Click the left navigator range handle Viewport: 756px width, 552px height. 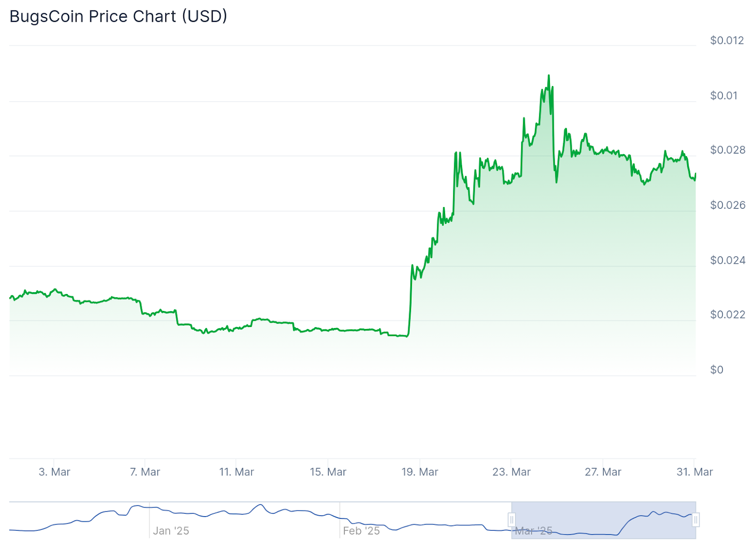pos(511,520)
